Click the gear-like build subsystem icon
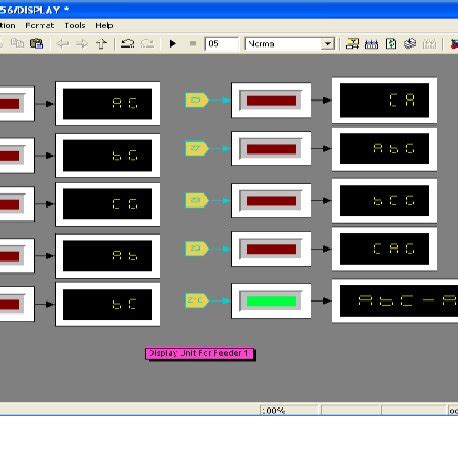Viewport: 458px width, 458px height. 410,44
